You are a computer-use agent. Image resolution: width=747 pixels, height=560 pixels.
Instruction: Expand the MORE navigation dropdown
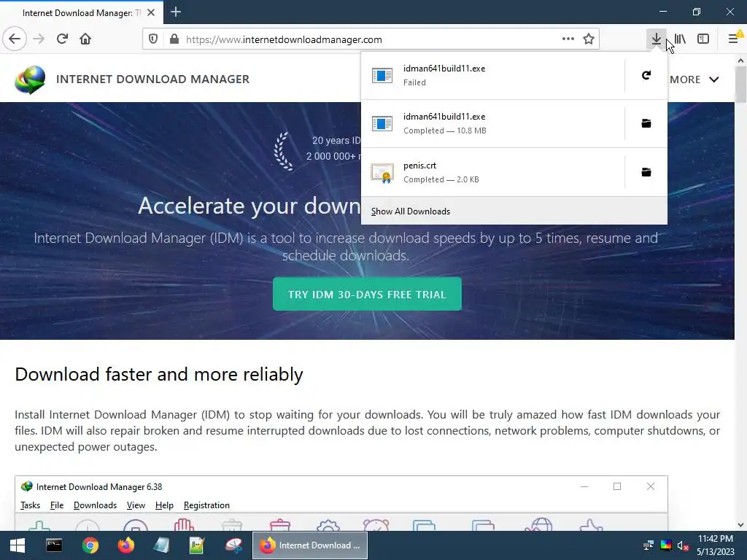(x=694, y=79)
